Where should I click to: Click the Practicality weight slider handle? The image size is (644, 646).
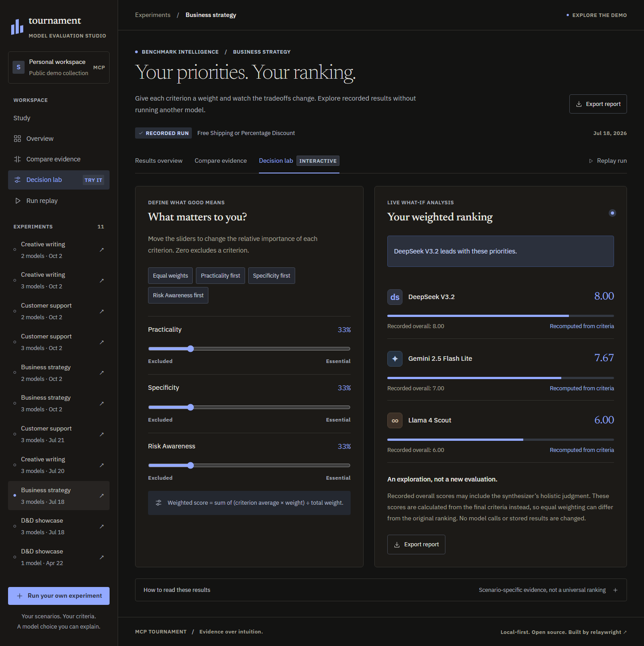[191, 349]
